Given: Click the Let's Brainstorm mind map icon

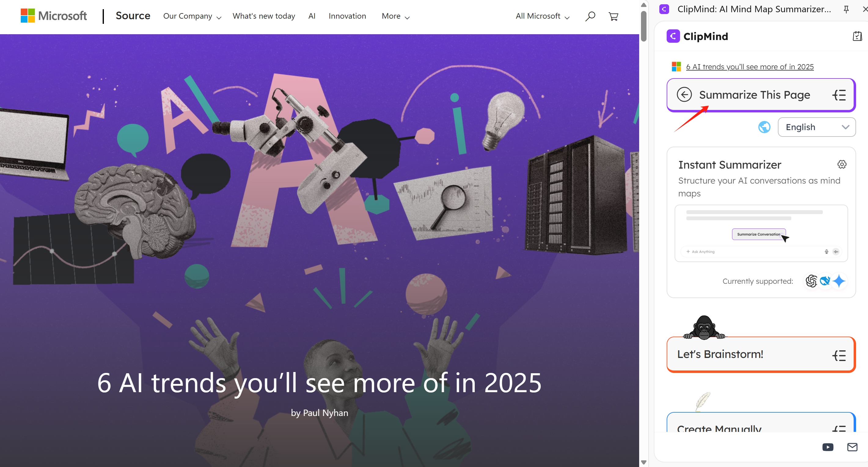Looking at the screenshot, I should tap(839, 356).
